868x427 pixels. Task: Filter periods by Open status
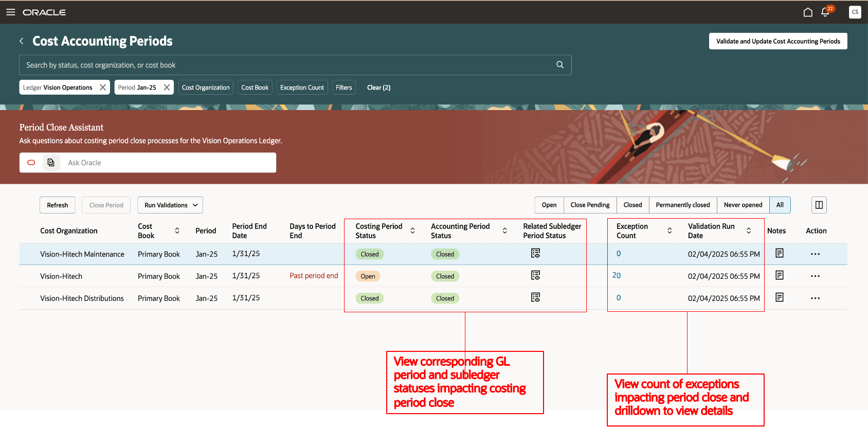pyautogui.click(x=549, y=205)
